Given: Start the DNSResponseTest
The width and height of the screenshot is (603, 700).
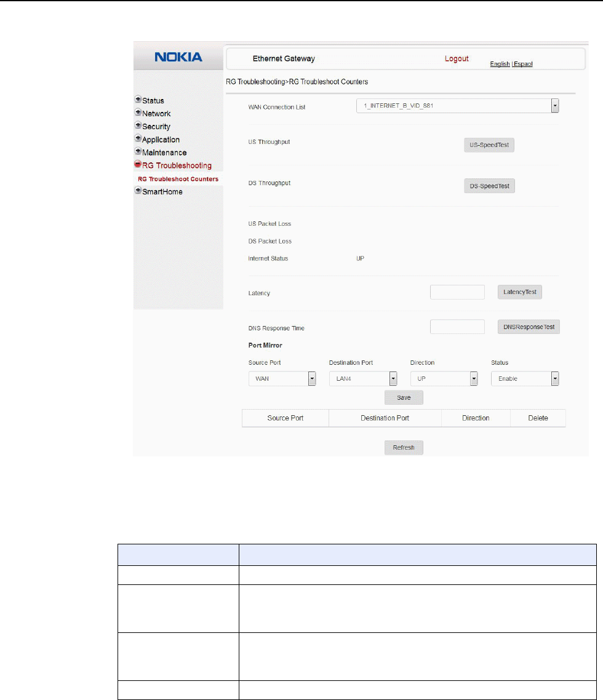Looking at the screenshot, I should point(529,327).
